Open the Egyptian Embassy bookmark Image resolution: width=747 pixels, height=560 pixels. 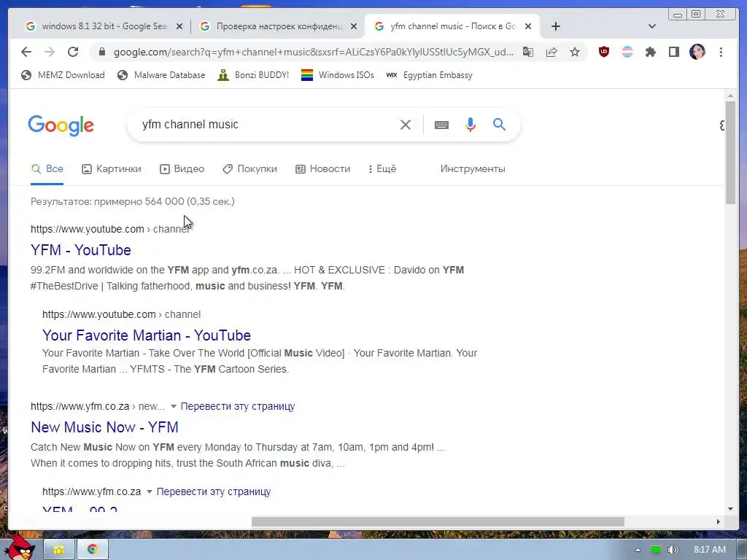point(429,75)
